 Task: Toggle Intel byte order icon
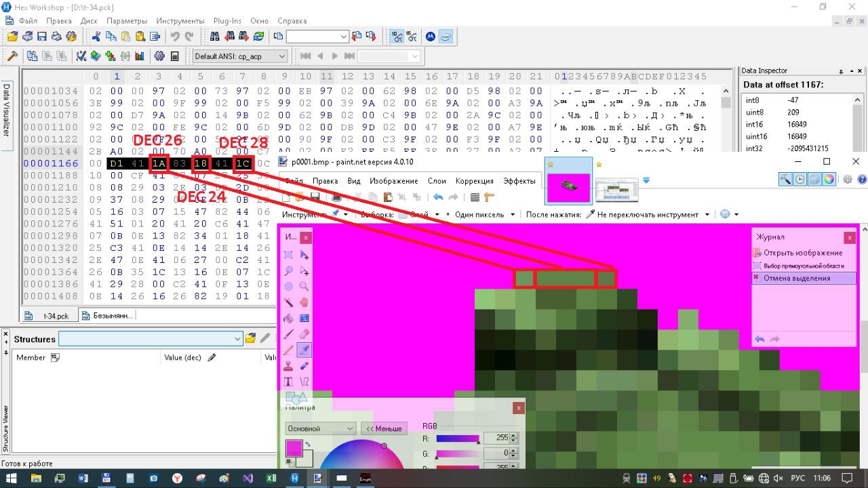pos(446,37)
